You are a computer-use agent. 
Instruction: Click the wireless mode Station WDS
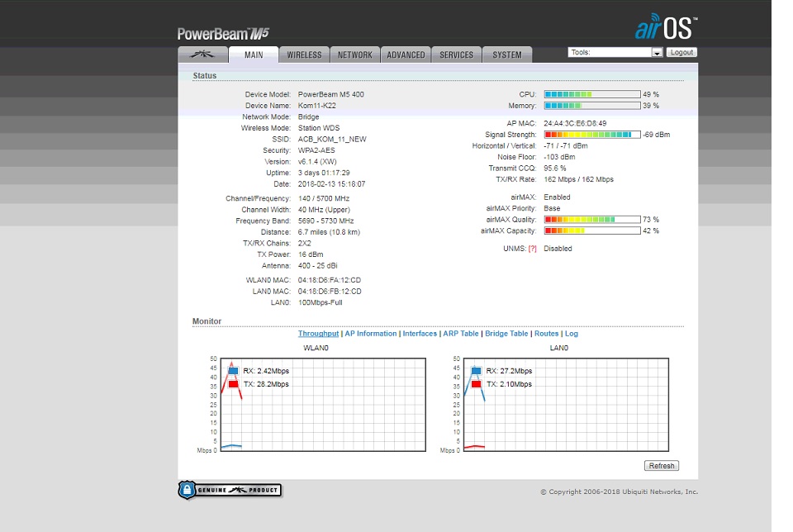tap(319, 128)
